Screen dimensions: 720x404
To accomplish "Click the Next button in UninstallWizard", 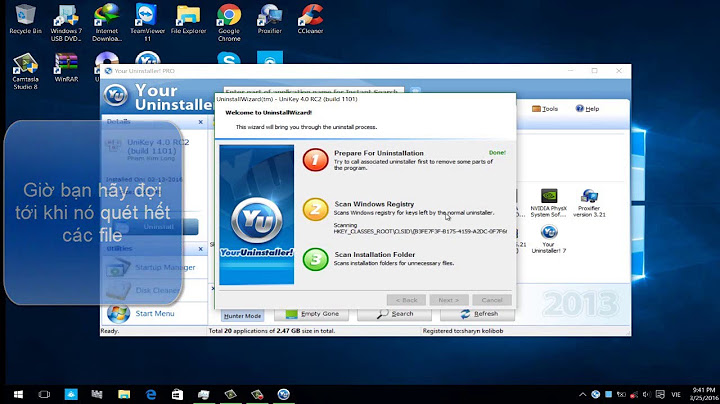I will [x=449, y=300].
